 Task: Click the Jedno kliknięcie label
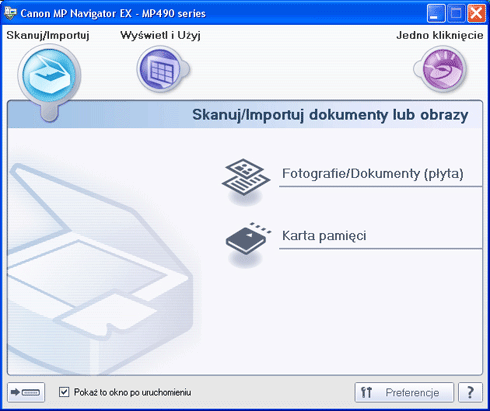pyautogui.click(x=440, y=35)
